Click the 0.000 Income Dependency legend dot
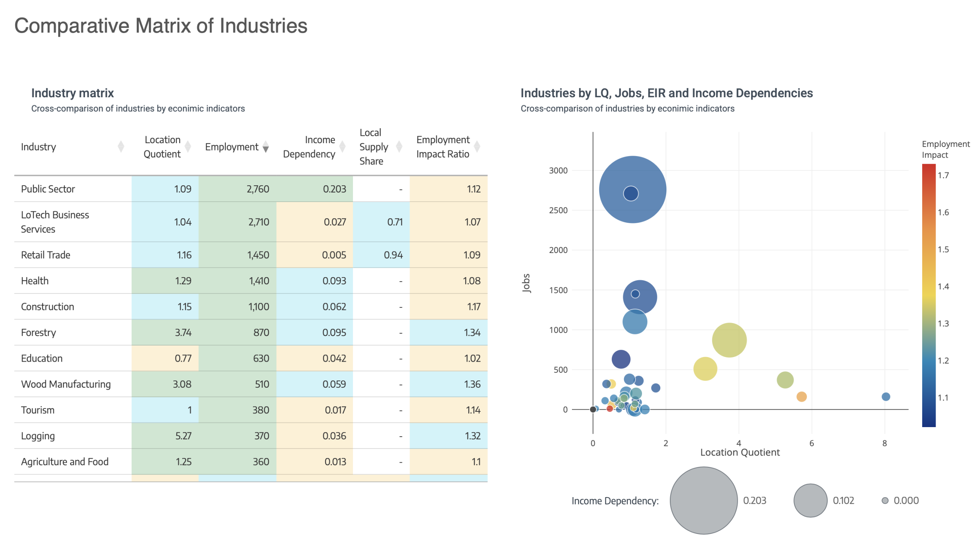Screen dimensions: 980x540 884,500
